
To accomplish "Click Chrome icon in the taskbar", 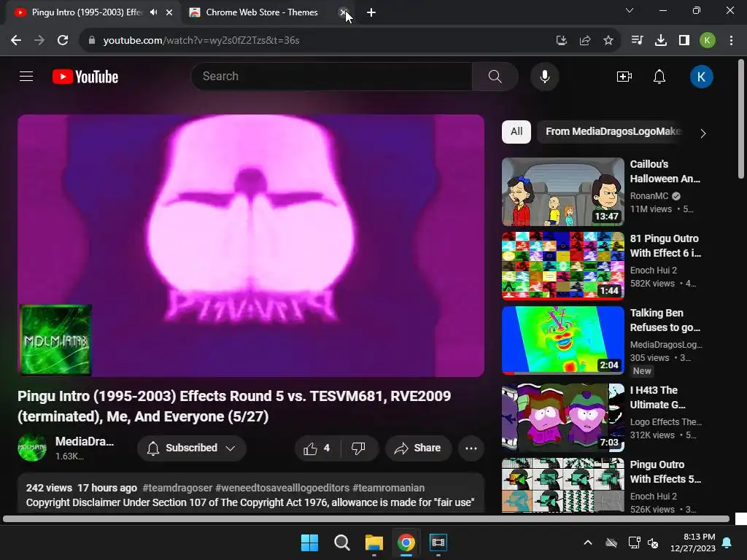I will coord(406,542).
